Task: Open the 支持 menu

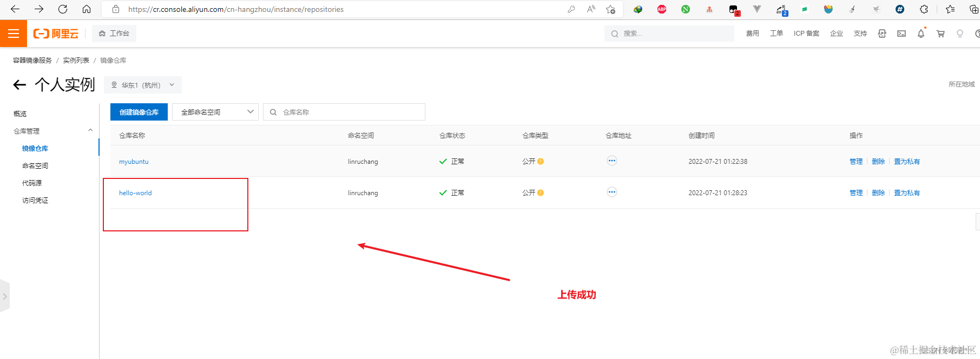Action: click(x=860, y=34)
